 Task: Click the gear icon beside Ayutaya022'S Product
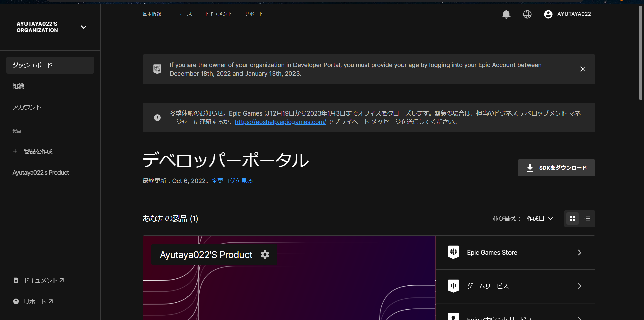[265, 255]
